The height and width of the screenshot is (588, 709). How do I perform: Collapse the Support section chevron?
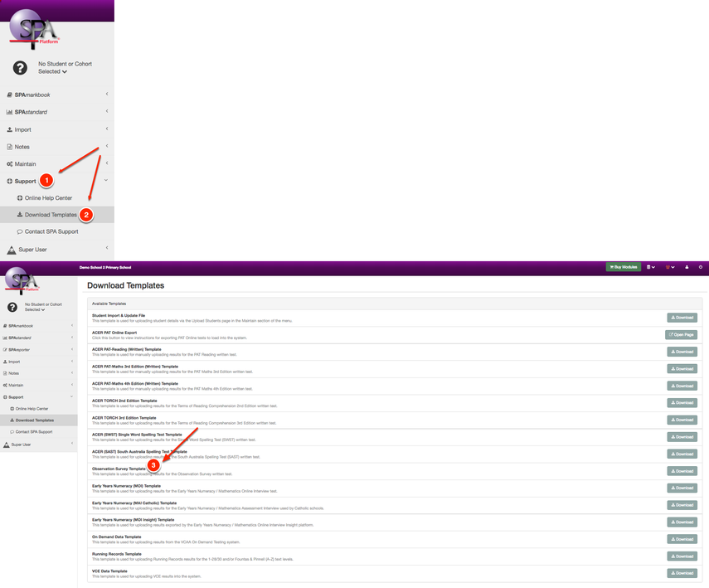[x=105, y=180]
